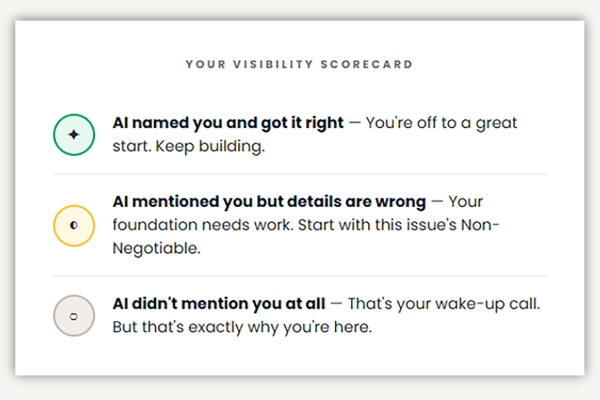Click 'AI named you and got it right'

point(228,123)
